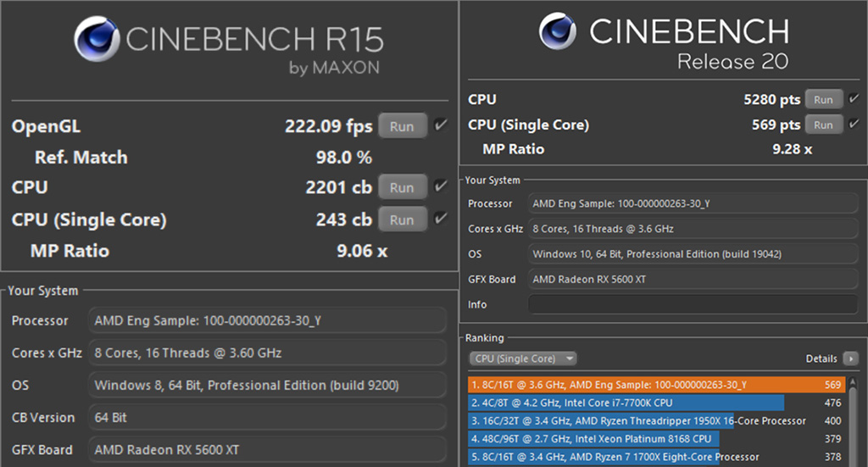Click the OS field in R15

(x=267, y=385)
